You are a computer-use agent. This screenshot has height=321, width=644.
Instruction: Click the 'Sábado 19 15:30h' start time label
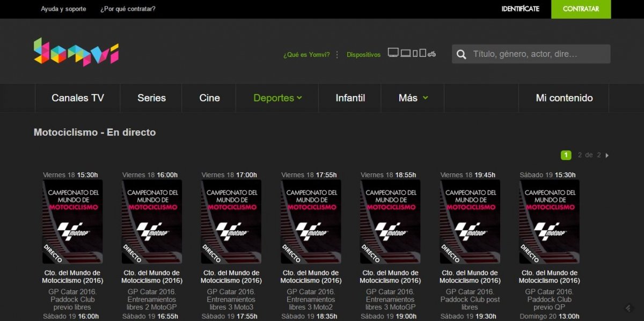click(547, 175)
